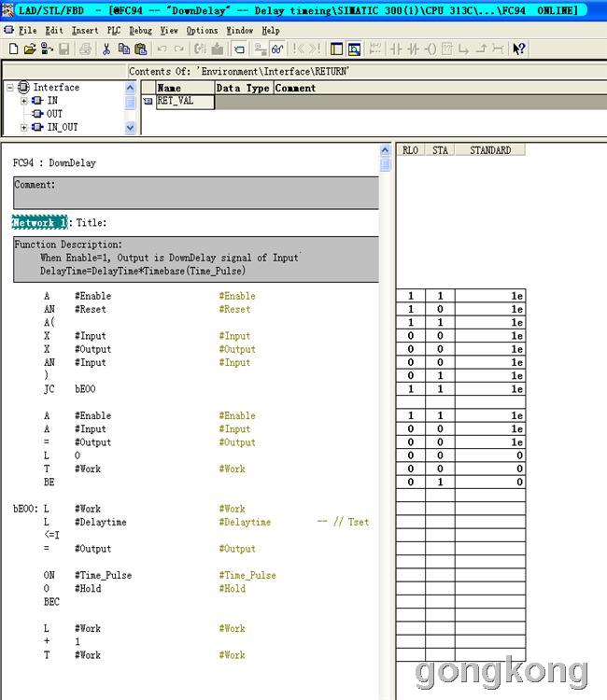607x700 pixels.
Task: Insert a normally open contact
Action: coord(396,49)
